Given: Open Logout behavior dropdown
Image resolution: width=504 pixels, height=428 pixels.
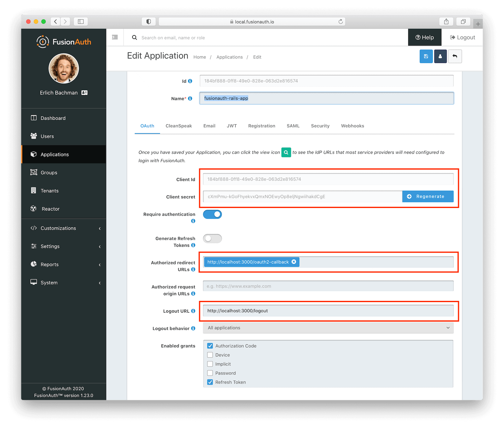Looking at the screenshot, I should point(328,328).
